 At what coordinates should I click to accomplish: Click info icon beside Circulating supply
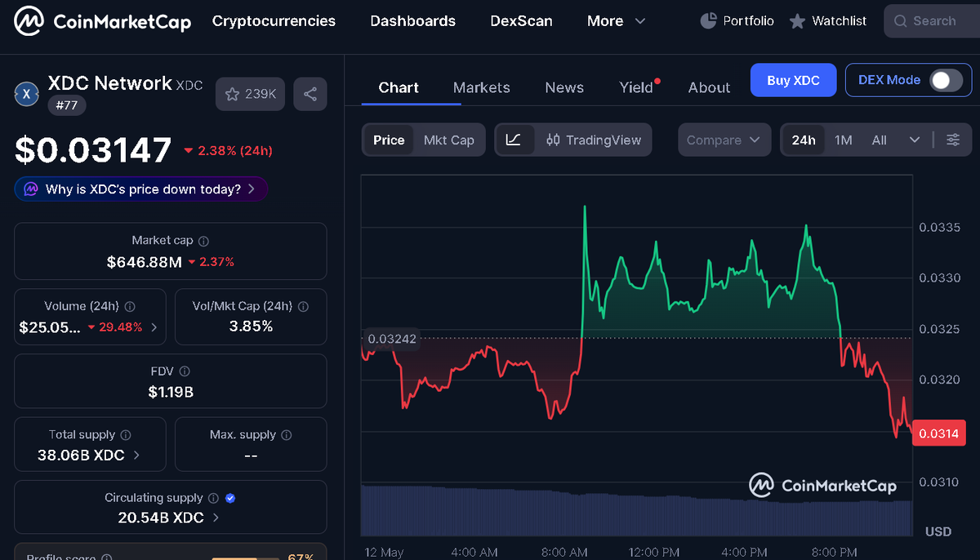(x=213, y=498)
